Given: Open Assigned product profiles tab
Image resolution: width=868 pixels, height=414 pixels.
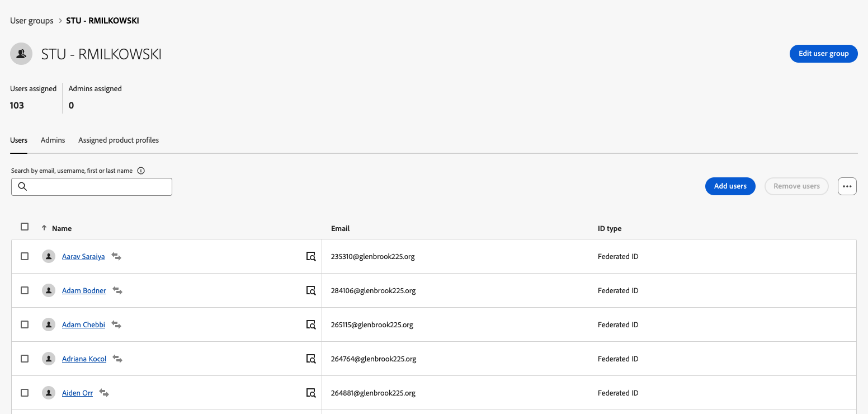Looking at the screenshot, I should click(x=119, y=140).
